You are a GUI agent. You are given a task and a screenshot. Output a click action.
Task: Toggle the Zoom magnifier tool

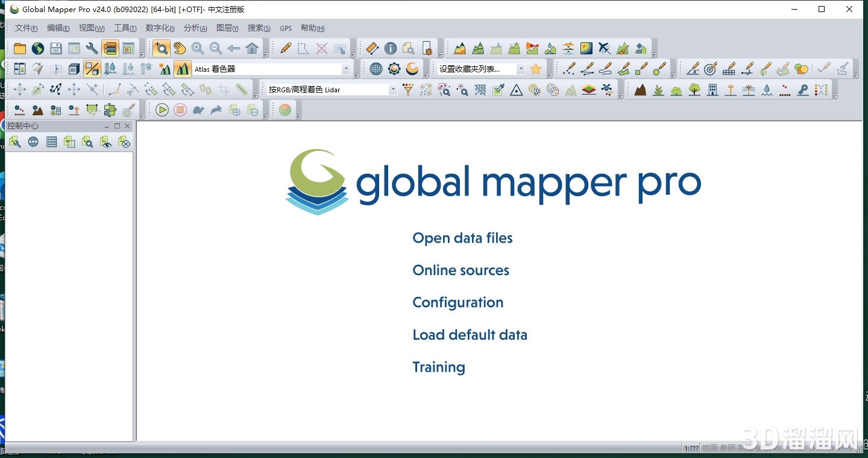coord(160,48)
